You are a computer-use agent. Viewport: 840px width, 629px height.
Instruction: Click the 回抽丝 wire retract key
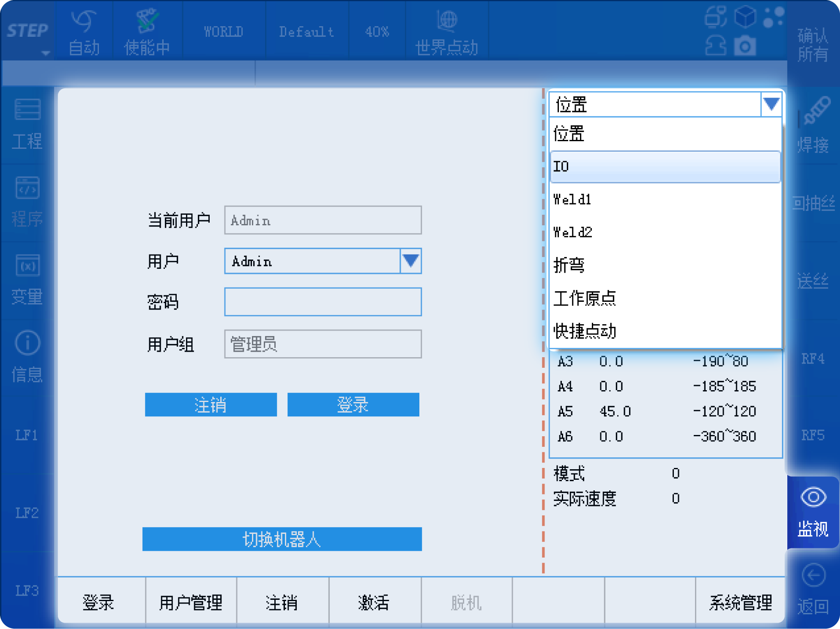click(x=813, y=203)
